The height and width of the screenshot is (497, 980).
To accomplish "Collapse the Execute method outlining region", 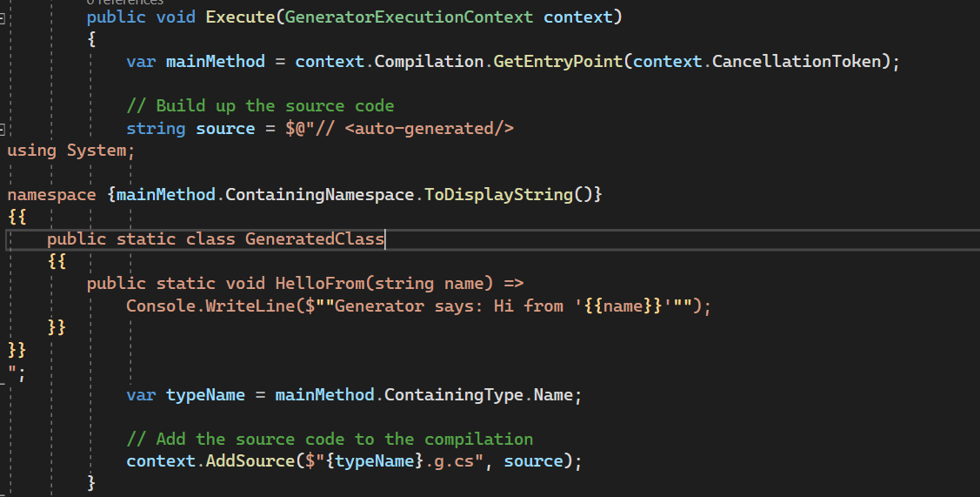I will (x=3, y=17).
